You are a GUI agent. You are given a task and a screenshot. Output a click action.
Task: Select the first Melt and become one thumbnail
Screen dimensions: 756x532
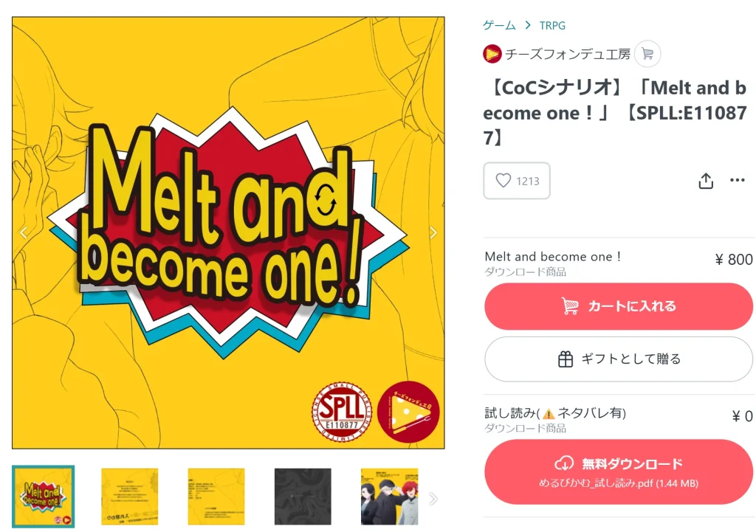click(x=44, y=497)
